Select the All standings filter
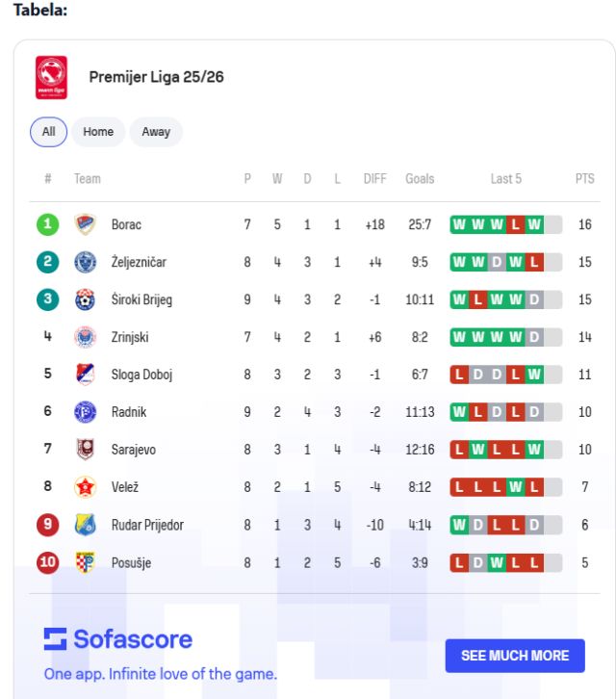Viewport: 616px width, 699px height. point(48,132)
